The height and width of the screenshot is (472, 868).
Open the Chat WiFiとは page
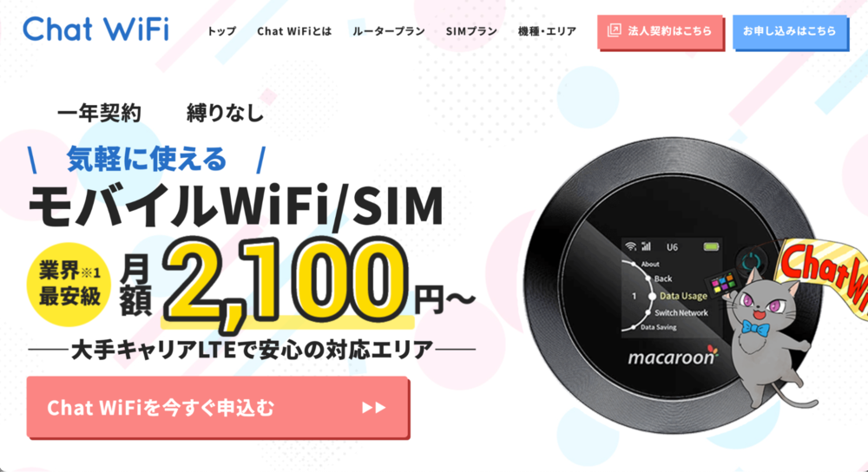294,31
